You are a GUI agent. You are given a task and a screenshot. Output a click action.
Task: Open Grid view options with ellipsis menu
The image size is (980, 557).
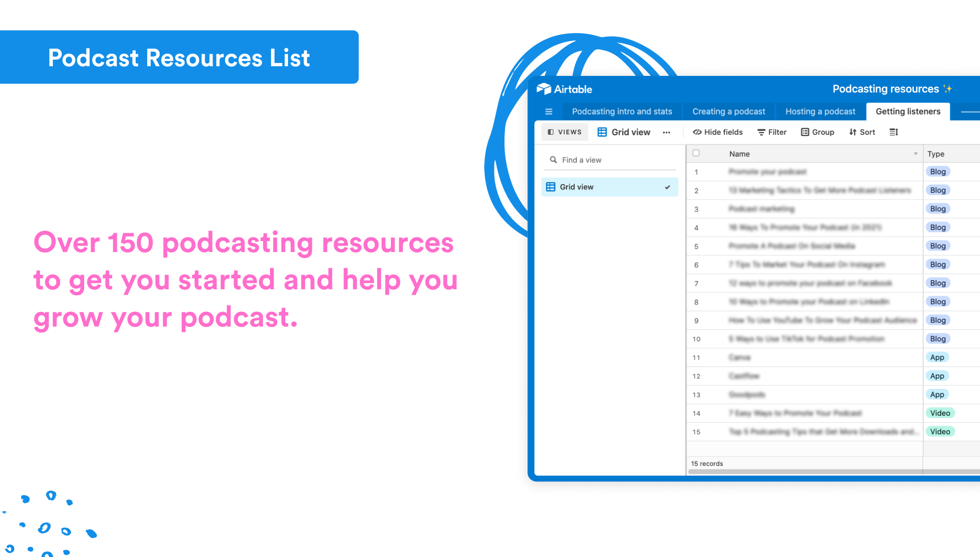click(x=666, y=132)
